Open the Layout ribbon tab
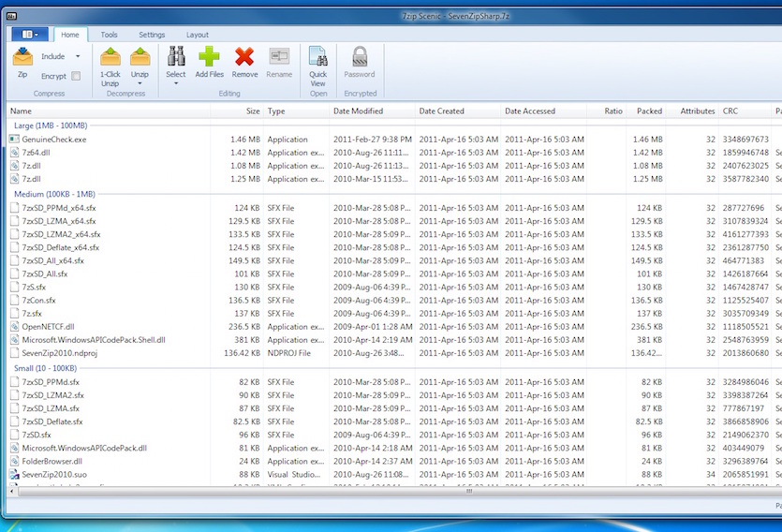This screenshot has height=532, width=782. pyautogui.click(x=198, y=35)
